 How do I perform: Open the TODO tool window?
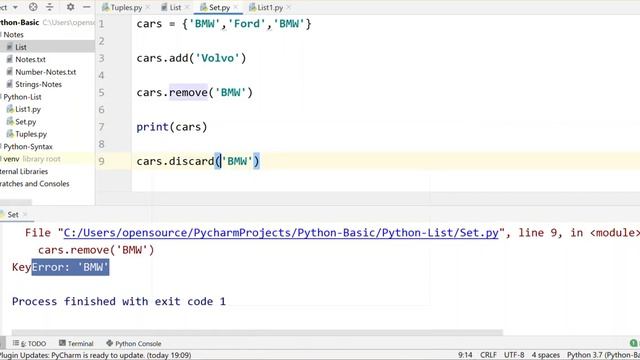tap(29, 344)
